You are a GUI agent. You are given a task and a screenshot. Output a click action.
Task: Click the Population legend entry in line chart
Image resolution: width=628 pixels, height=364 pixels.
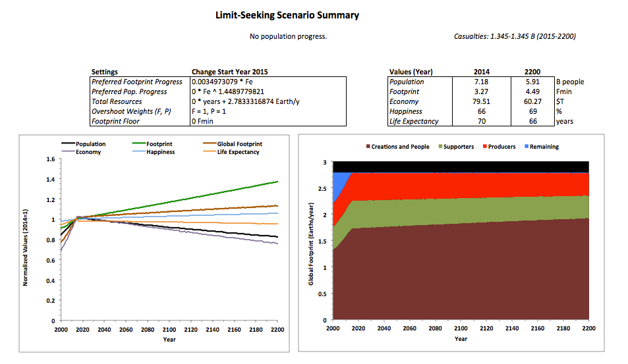tap(90, 143)
